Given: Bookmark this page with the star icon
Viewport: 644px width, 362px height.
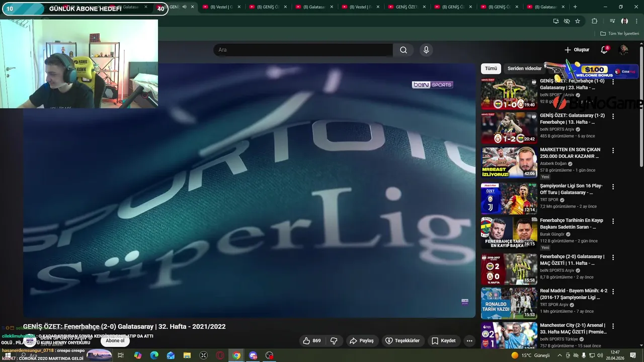Looking at the screenshot, I should click(578, 21).
